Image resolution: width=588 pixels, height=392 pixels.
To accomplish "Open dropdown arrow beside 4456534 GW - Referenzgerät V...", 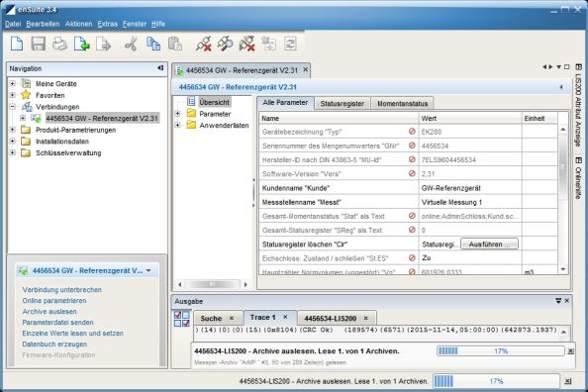I will click(x=148, y=270).
